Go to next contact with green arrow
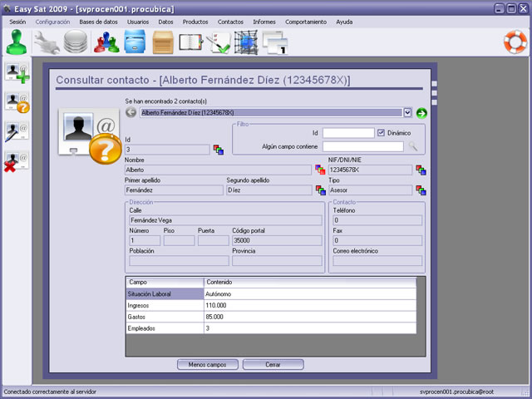Screen dimensions: 532x399 tap(421, 113)
